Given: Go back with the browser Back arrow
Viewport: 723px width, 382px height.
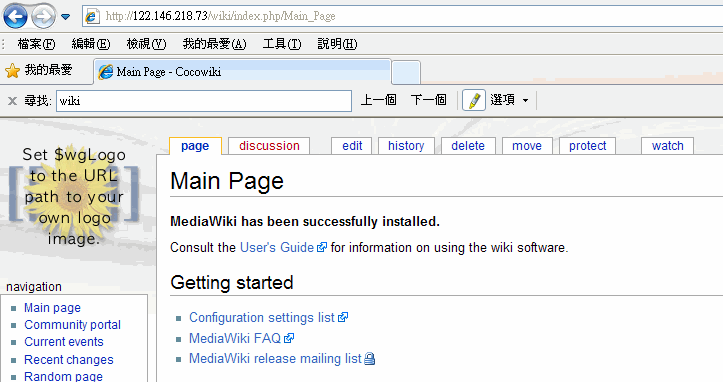Looking at the screenshot, I should click(15, 16).
